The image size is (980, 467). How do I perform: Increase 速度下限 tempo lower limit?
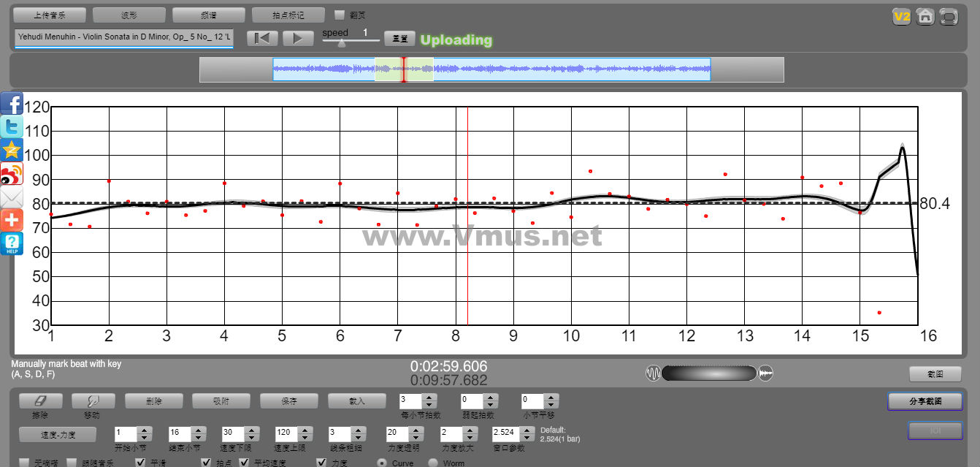click(250, 429)
